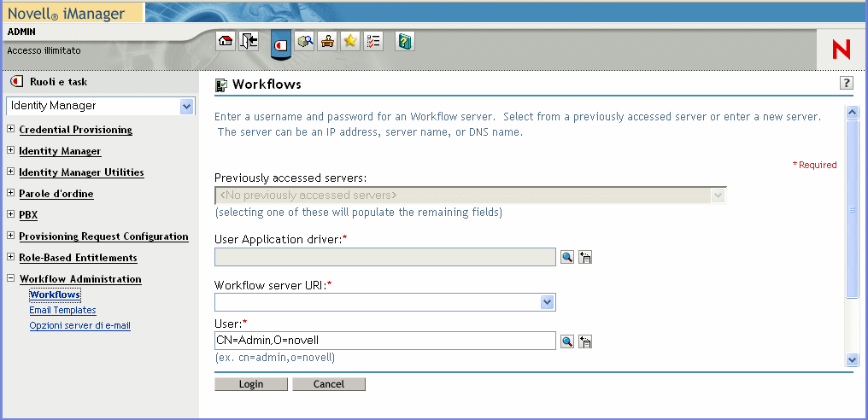Open the Workflow server URI dropdown
Viewport: 868px width, 420px height.
click(x=547, y=302)
